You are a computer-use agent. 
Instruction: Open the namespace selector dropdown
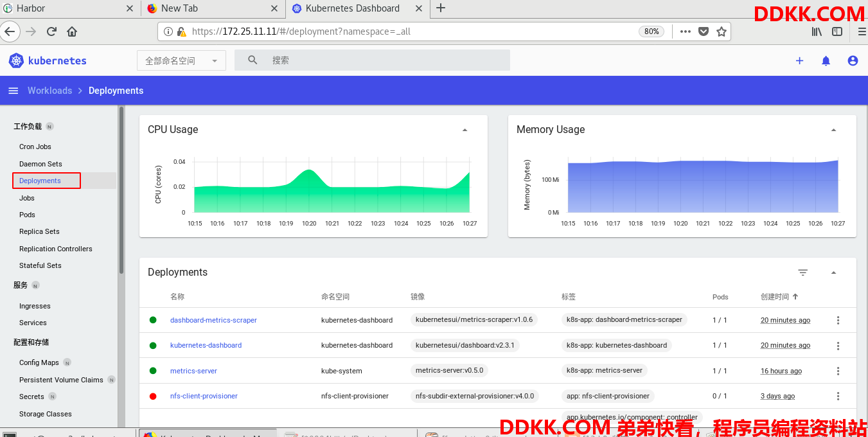tap(181, 60)
